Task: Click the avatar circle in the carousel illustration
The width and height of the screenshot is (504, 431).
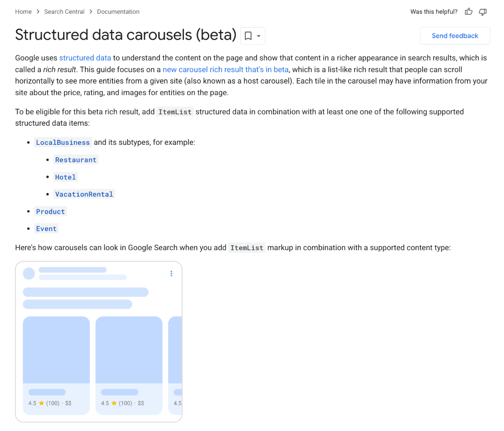Action: (x=29, y=274)
